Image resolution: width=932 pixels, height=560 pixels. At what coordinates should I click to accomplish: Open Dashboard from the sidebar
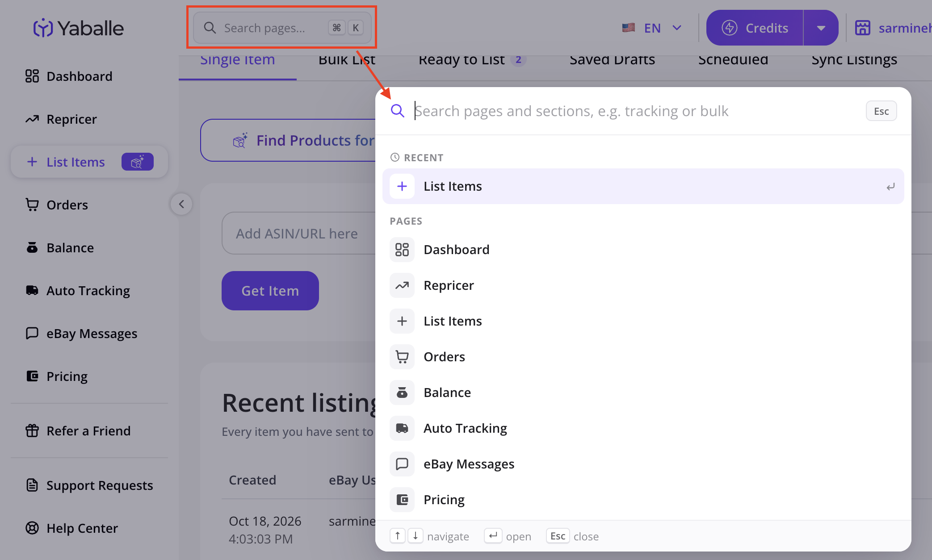[79, 76]
